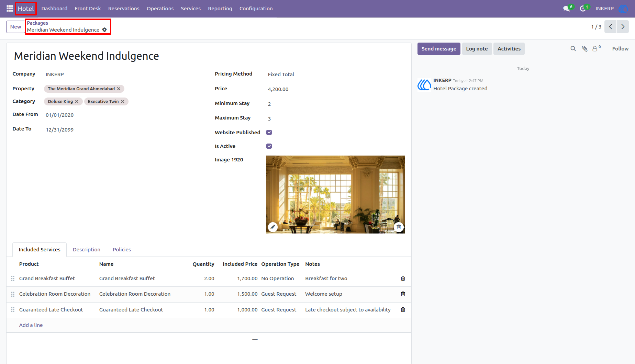Click drag handle of Celebration Room Decoration row
Image resolution: width=635 pixels, height=364 pixels.
13,294
